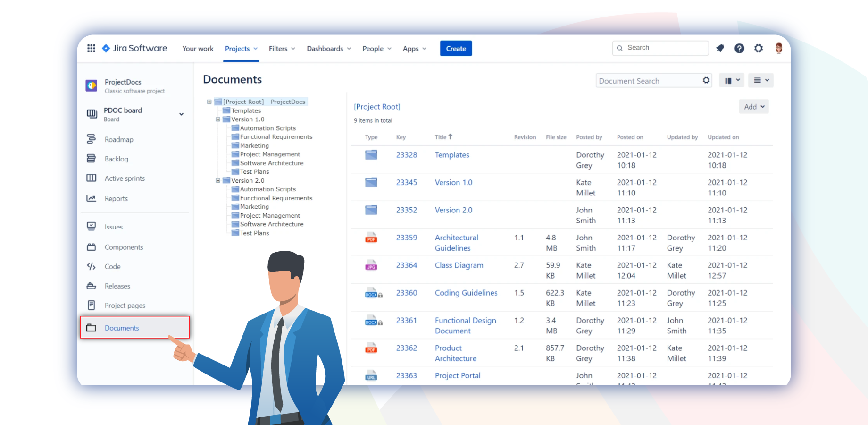This screenshot has width=868, height=425.
Task: Collapse the Version 2.0 tree node
Action: pos(218,181)
